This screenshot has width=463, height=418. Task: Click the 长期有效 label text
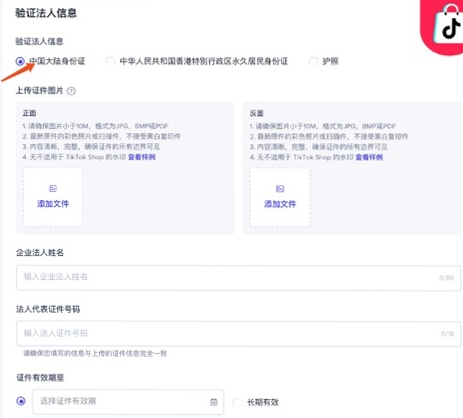click(x=263, y=402)
